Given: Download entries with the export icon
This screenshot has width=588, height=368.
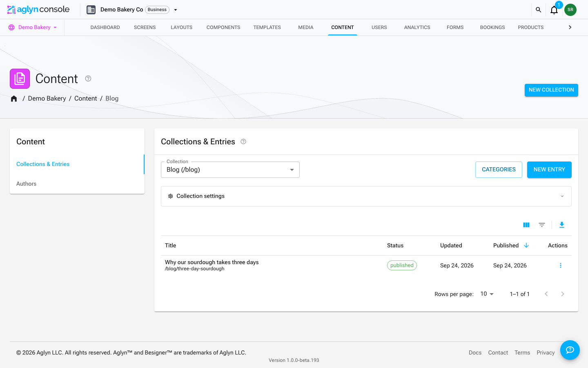Looking at the screenshot, I should 562,225.
